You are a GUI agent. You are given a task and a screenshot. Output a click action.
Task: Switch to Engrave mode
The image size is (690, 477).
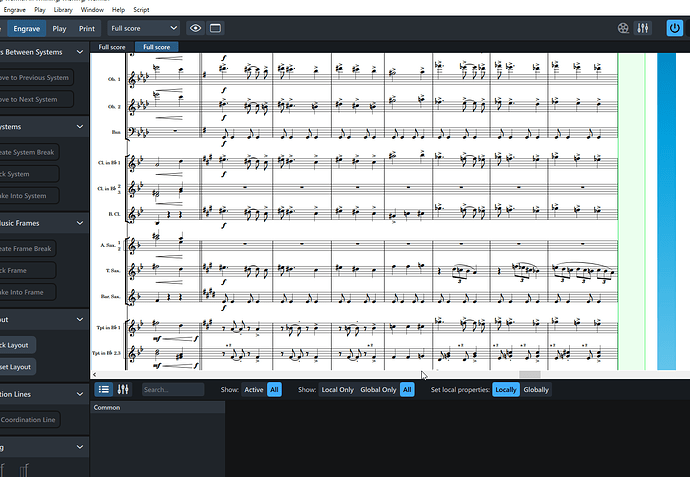coord(26,29)
